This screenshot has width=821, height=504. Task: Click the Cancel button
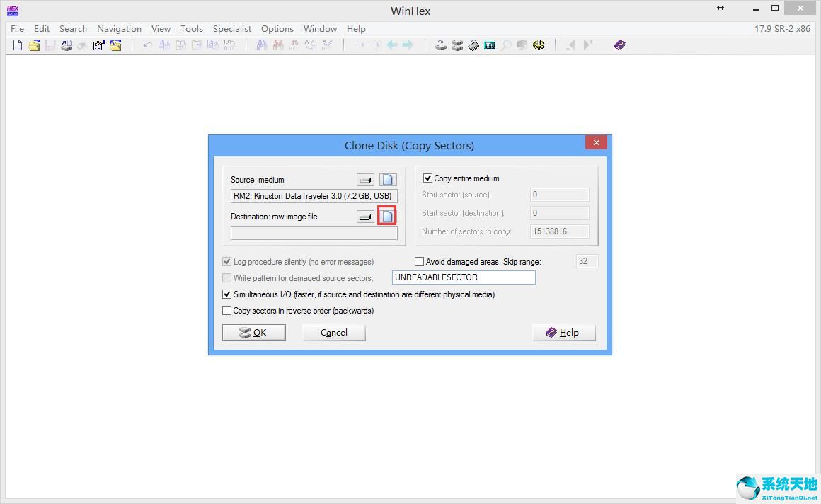(x=333, y=333)
